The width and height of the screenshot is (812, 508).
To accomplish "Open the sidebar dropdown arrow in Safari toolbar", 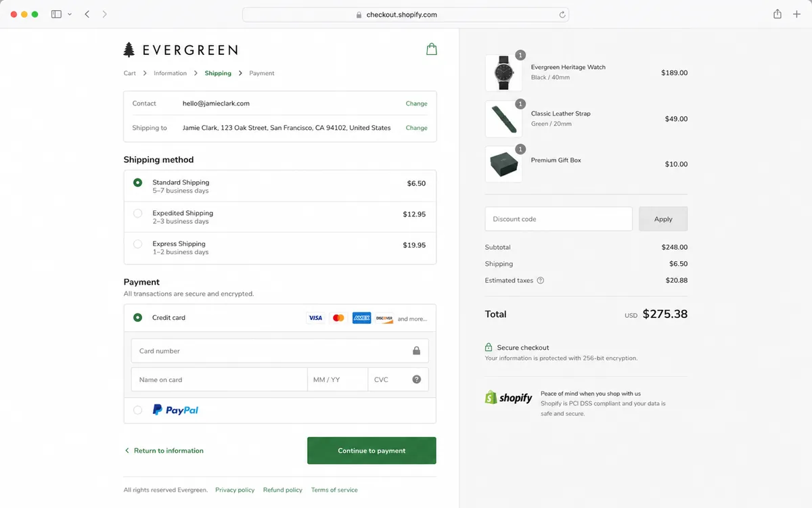I will (70, 14).
